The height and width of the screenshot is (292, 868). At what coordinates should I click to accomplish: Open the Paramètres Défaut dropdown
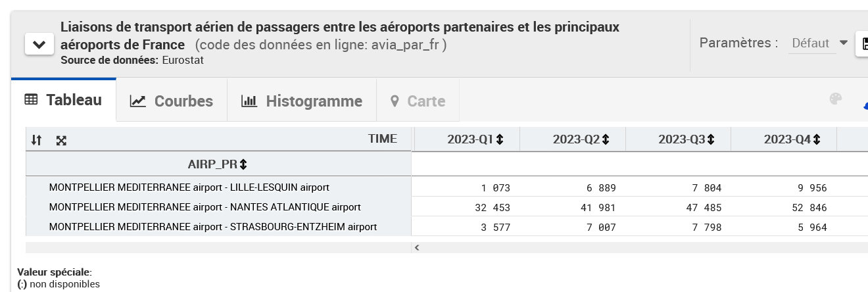pyautogui.click(x=819, y=43)
